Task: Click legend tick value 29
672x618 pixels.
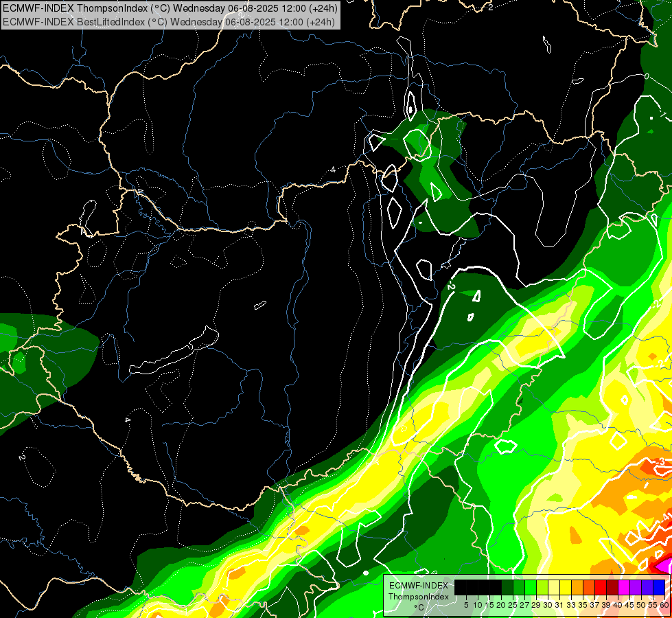Action: point(536,605)
